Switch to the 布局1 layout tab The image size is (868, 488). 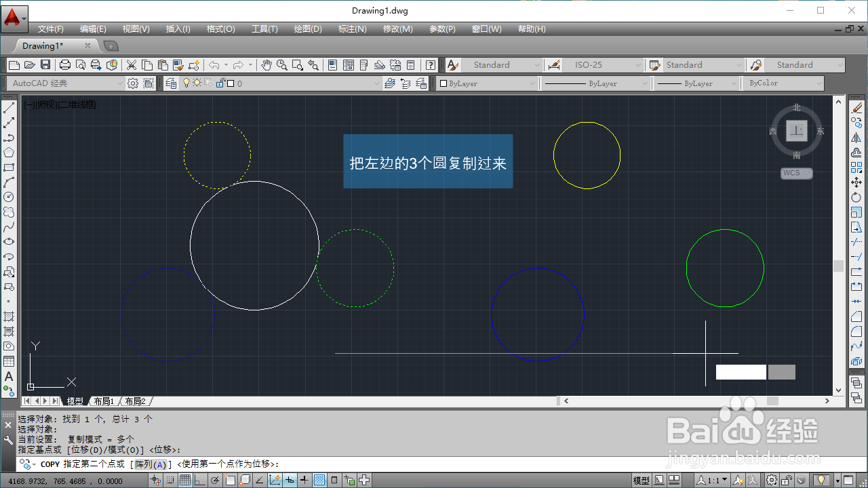pyautogui.click(x=103, y=401)
